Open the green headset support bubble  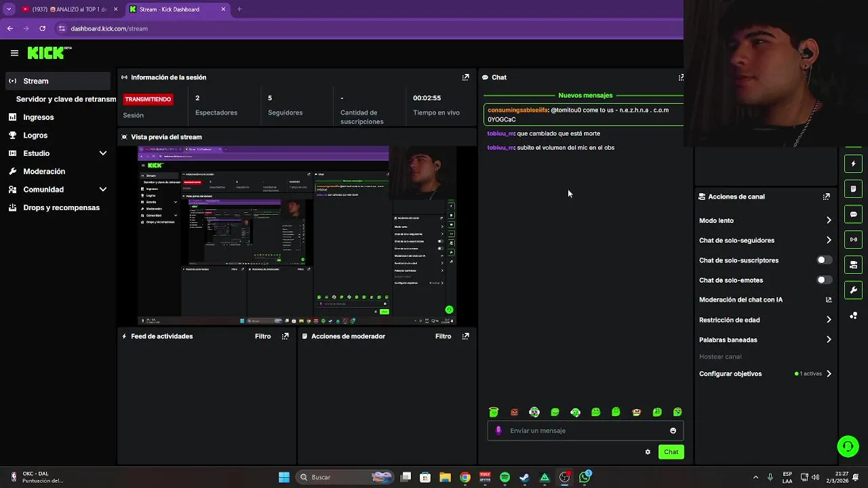click(x=848, y=446)
